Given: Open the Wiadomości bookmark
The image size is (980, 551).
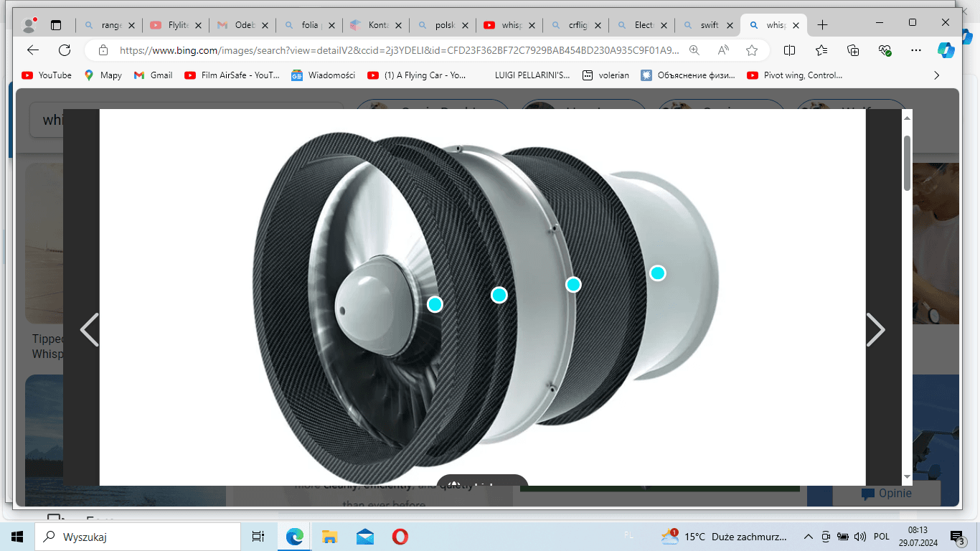Looking at the screenshot, I should click(323, 75).
